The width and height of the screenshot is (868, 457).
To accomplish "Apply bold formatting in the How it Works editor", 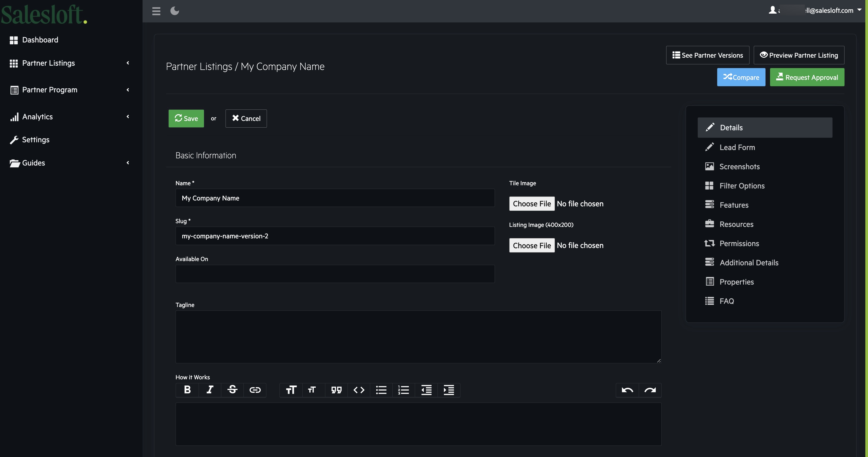I will tap(187, 390).
